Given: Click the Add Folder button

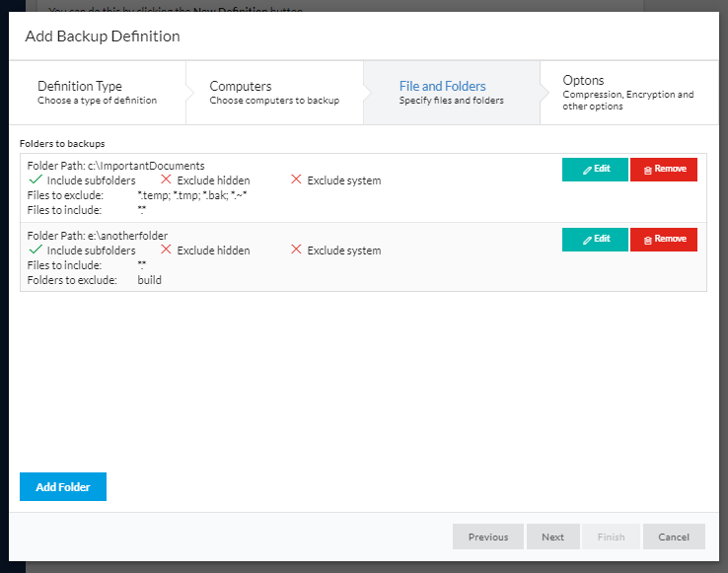Looking at the screenshot, I should click(x=63, y=487).
